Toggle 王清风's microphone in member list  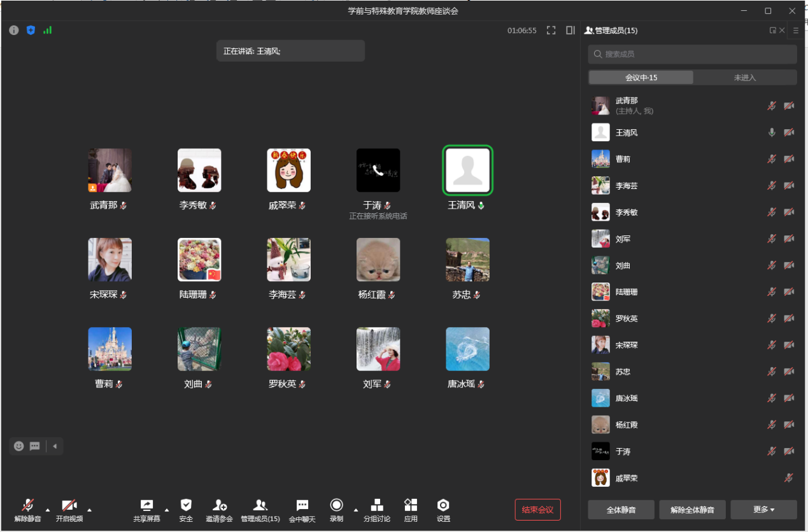pyautogui.click(x=772, y=132)
